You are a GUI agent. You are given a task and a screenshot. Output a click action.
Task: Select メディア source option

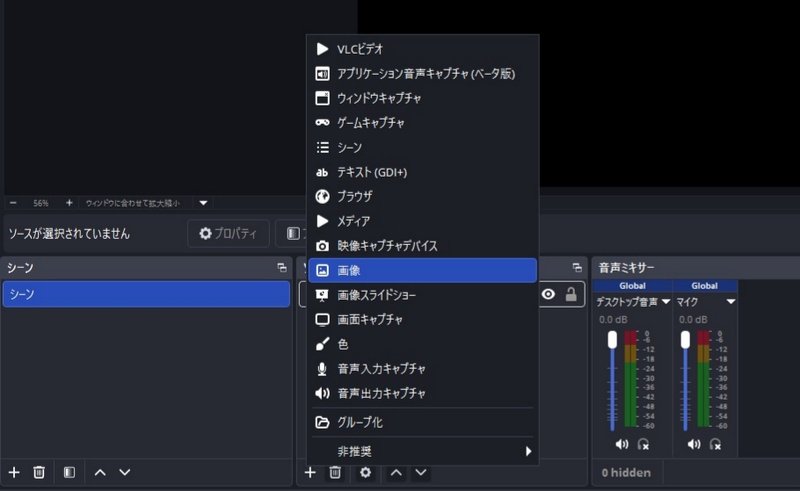(422, 221)
